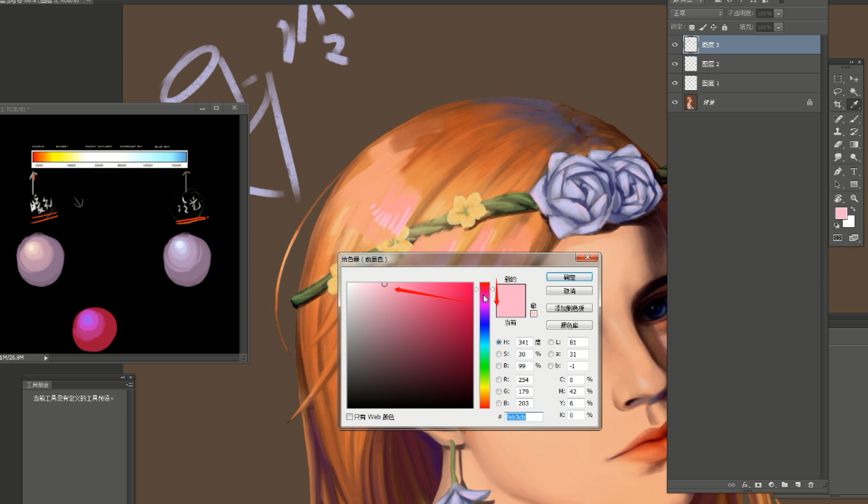Expand the 填充 fill dropdown arrow
This screenshot has height=504, width=868.
pyautogui.click(x=779, y=27)
